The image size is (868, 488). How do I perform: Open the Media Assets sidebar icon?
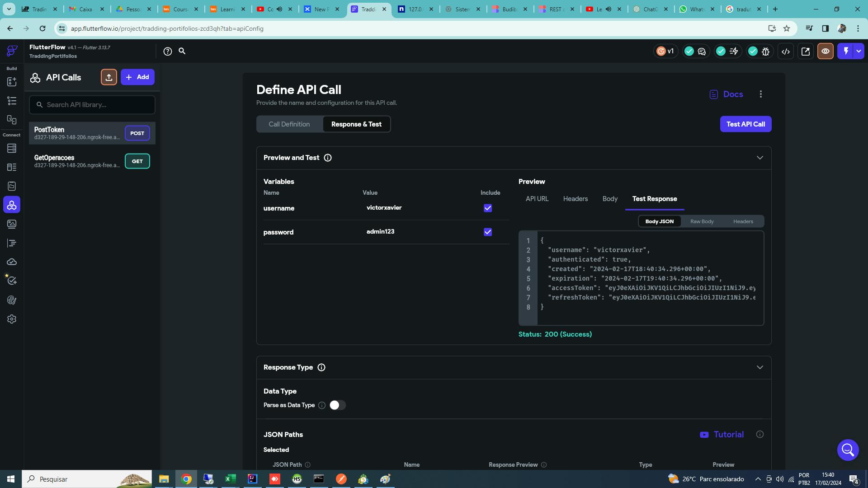pos(12,224)
